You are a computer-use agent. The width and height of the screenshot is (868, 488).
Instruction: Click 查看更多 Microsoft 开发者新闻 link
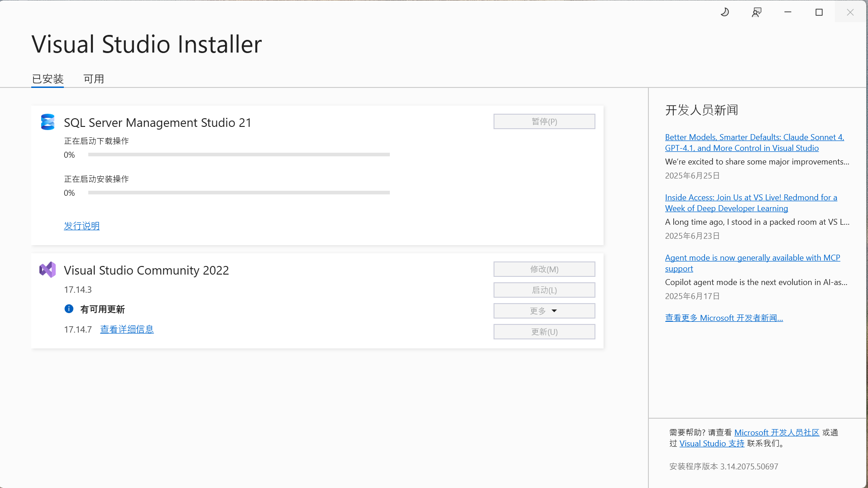coord(723,317)
